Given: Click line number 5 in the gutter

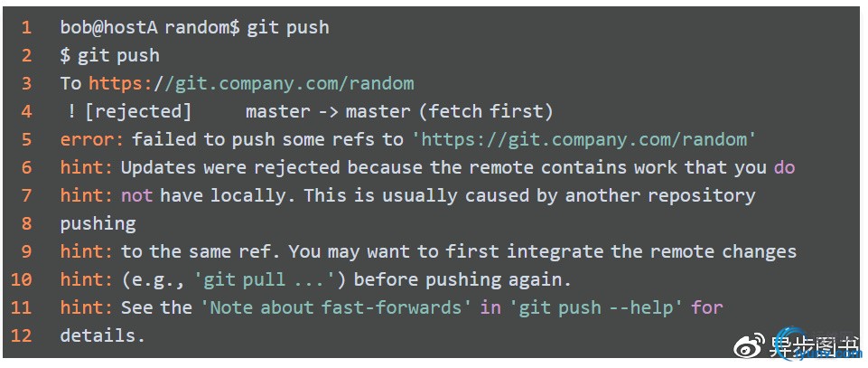Looking at the screenshot, I should coord(26,140).
